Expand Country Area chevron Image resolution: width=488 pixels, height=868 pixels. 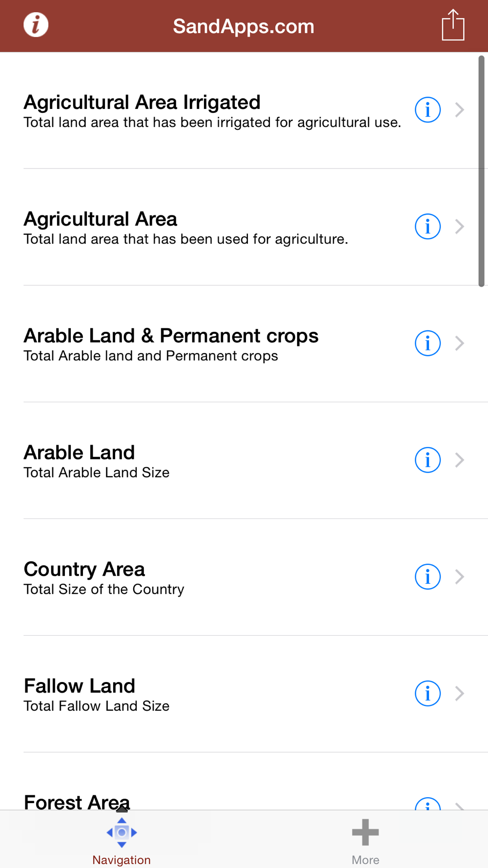coord(459,577)
